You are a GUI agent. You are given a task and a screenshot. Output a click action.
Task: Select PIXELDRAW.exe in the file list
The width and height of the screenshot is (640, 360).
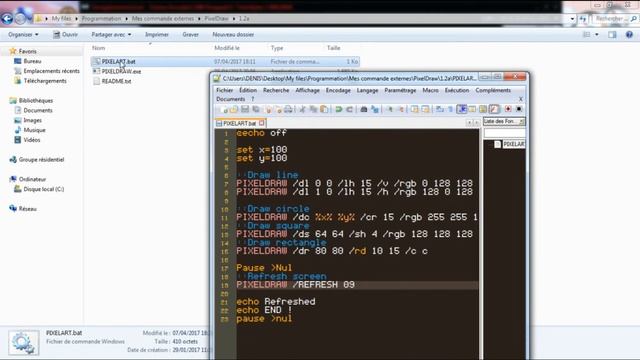[x=121, y=71]
